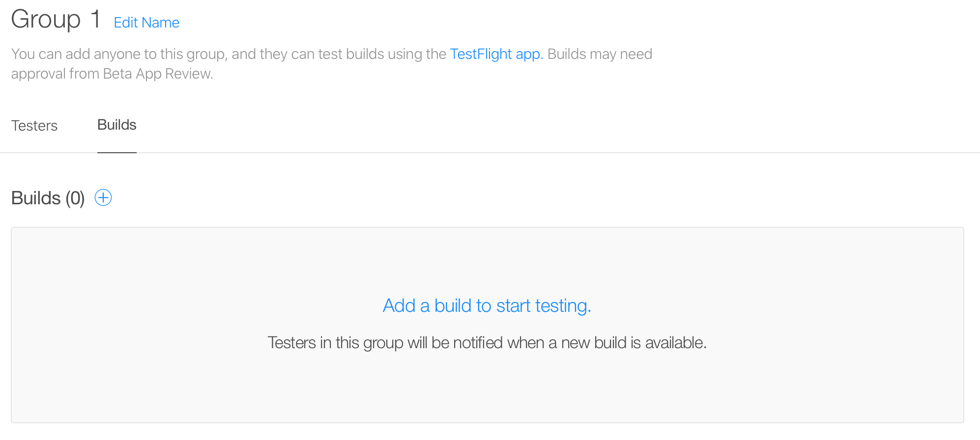The image size is (980, 440).
Task: Click the word 'Group' in the title
Action: click(46, 20)
